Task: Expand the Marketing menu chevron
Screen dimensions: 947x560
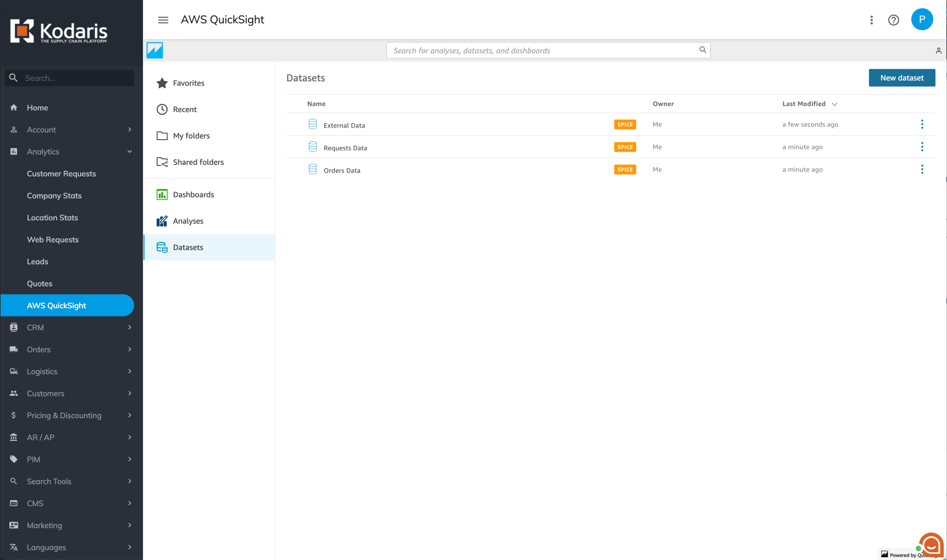Action: point(130,525)
